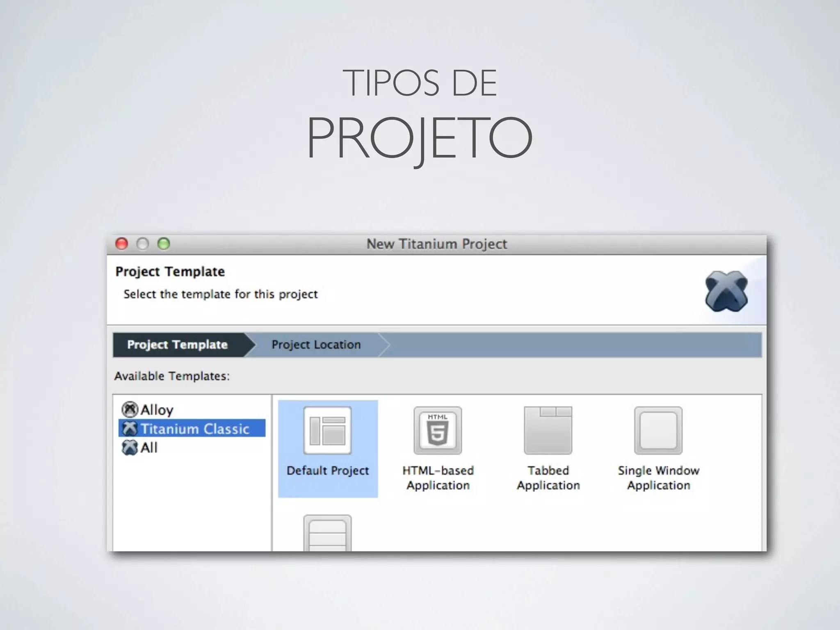The height and width of the screenshot is (630, 840).
Task: Click the Available Templates label
Action: coord(172,376)
